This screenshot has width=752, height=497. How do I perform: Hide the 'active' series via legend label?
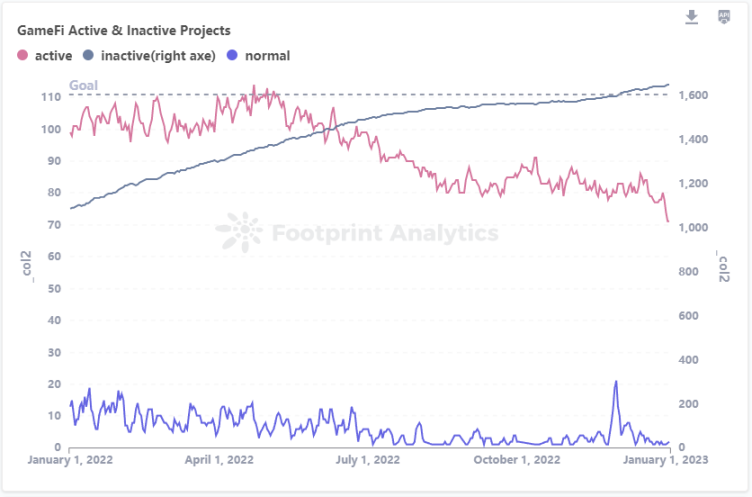click(x=55, y=56)
